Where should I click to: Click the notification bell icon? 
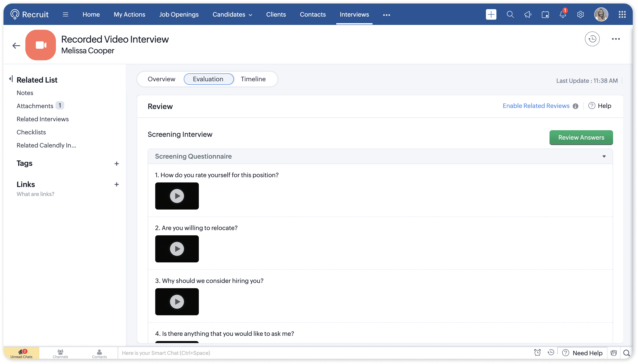563,14
